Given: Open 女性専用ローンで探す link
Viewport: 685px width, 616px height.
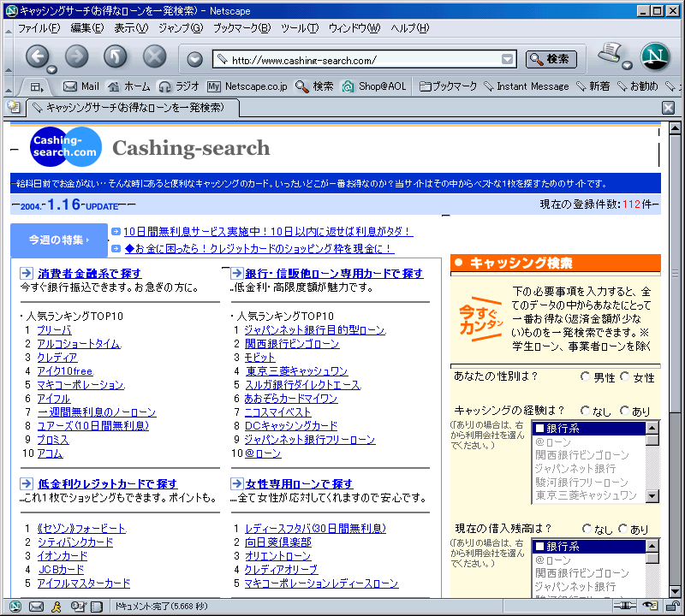Looking at the screenshot, I should click(x=299, y=483).
